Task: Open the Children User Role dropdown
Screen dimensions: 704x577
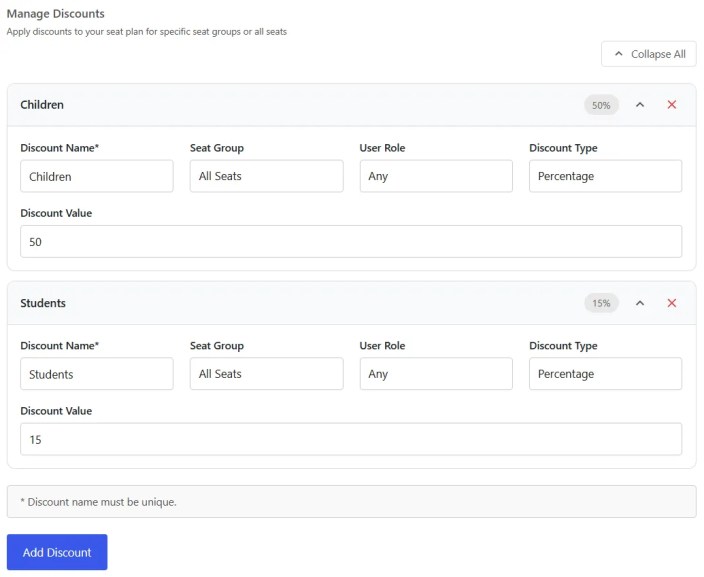Action: [x=436, y=176]
